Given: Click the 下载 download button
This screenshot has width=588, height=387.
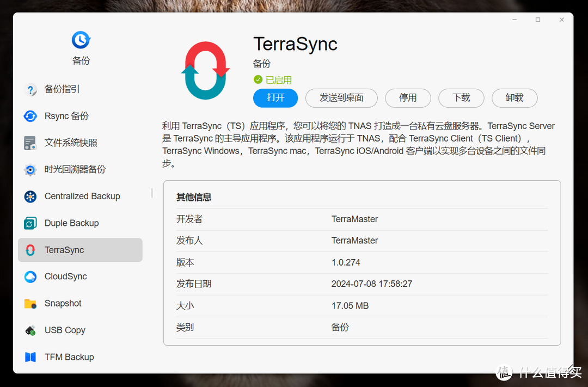Looking at the screenshot, I should coord(461,98).
